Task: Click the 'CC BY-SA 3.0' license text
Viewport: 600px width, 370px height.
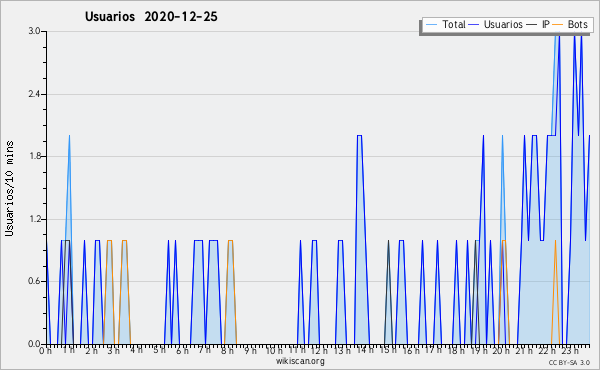Action: point(569,362)
